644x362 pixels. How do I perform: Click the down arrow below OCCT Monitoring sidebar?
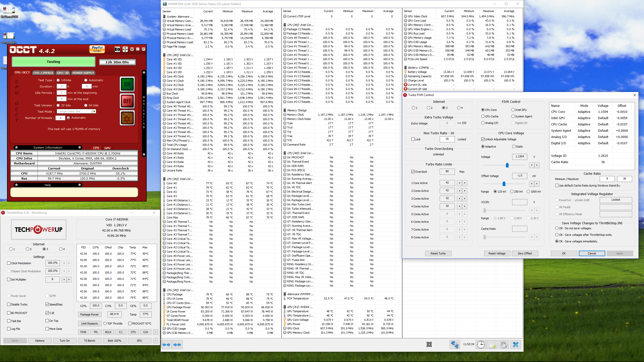point(144,155)
